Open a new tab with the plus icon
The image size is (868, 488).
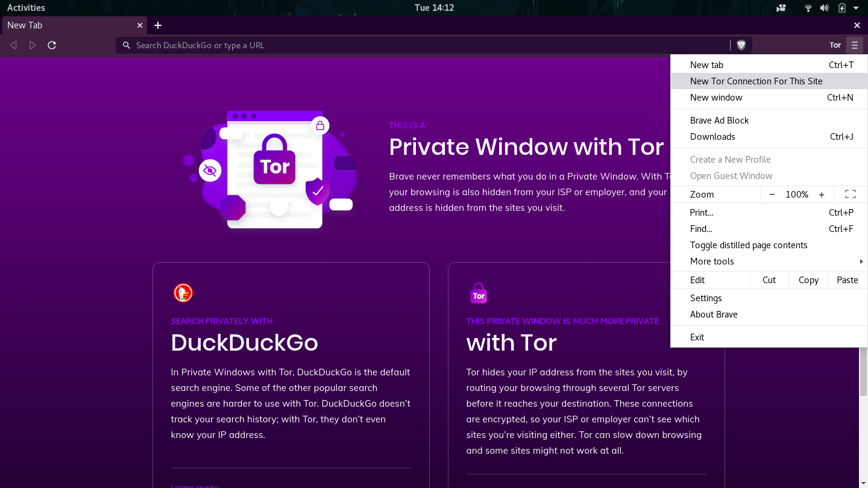click(158, 25)
